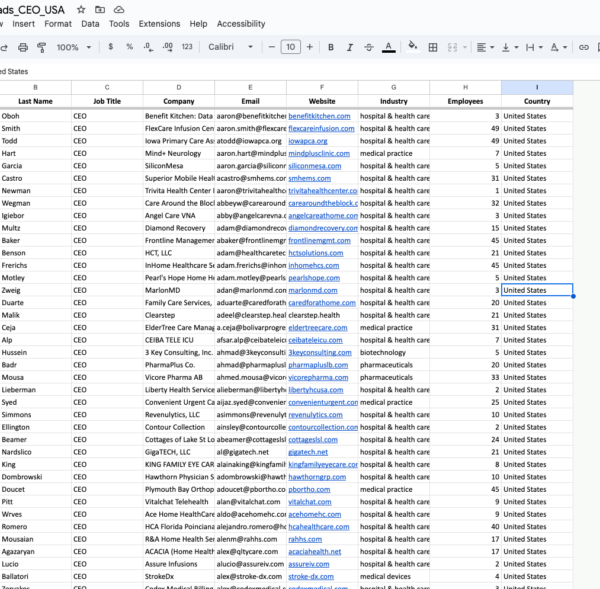
Task: Click industry cell biotechnology
Action: click(x=394, y=352)
